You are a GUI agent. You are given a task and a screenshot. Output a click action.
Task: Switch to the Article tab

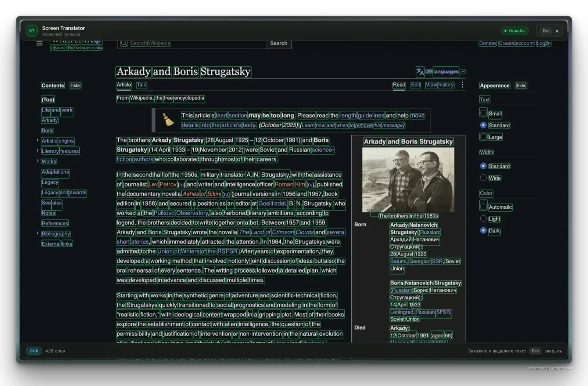coord(124,85)
